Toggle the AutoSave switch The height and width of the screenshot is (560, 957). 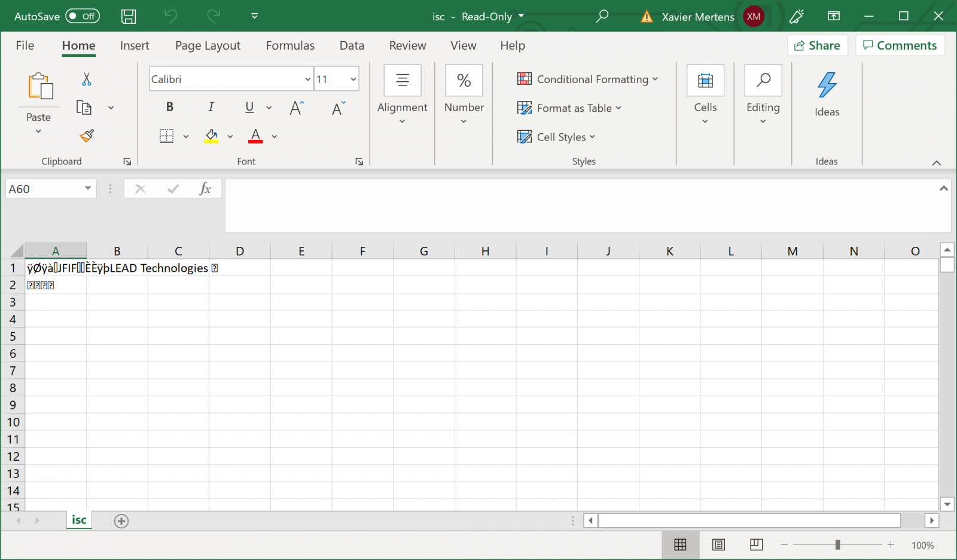point(83,16)
